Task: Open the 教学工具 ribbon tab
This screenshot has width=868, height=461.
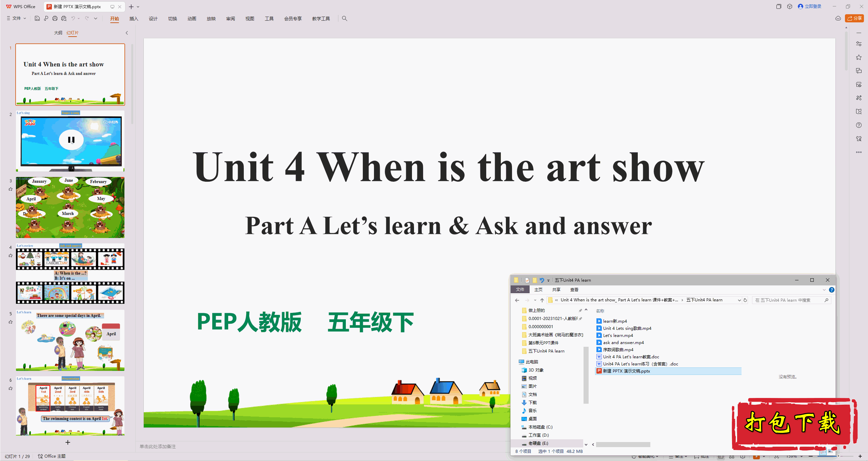Action: [321, 19]
